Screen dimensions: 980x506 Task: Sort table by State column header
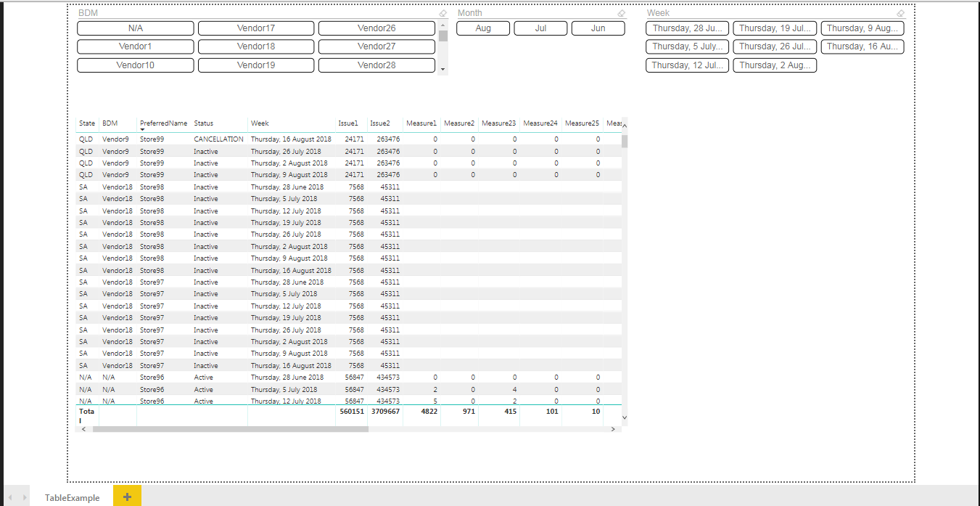(87, 123)
